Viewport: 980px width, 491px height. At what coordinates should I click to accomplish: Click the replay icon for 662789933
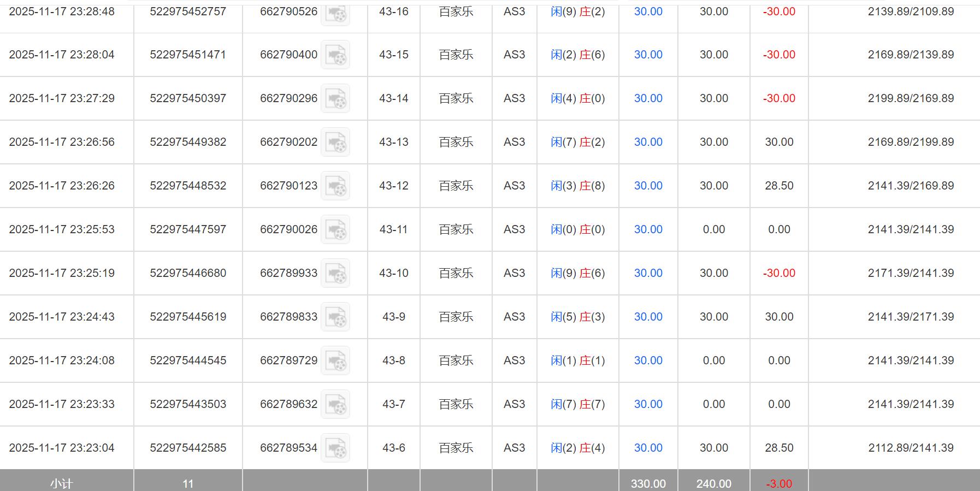pyautogui.click(x=335, y=273)
